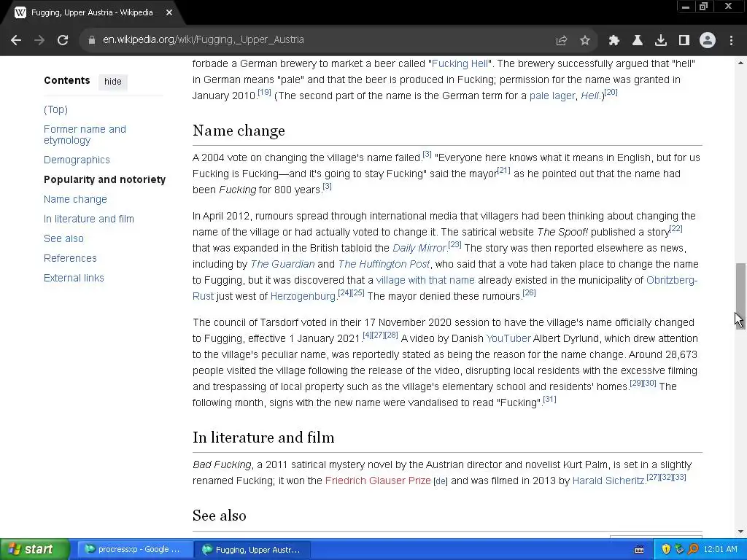This screenshot has width=747, height=560.
Task: Select the Fugging, Upper Austria tab
Action: [91, 13]
